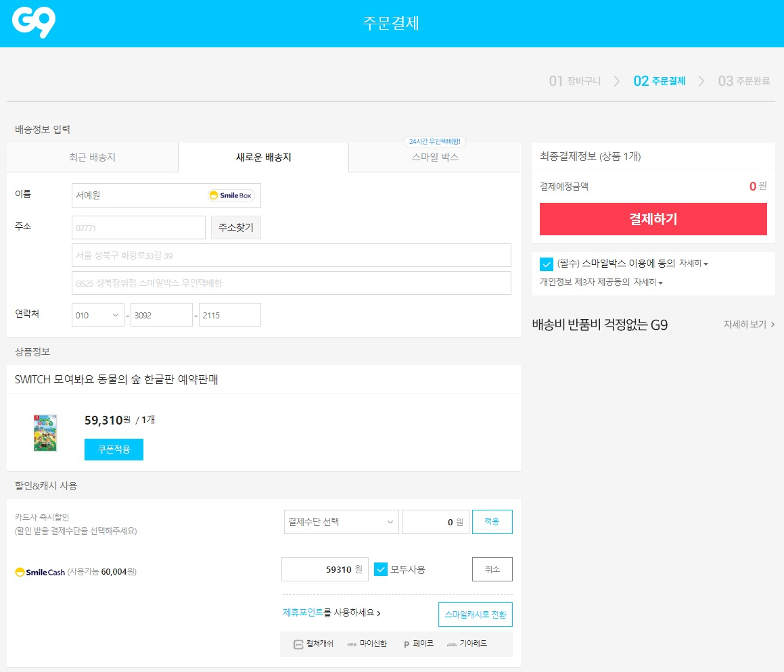
Task: Select the 컬쳐캐쉬 point option
Action: tap(313, 644)
